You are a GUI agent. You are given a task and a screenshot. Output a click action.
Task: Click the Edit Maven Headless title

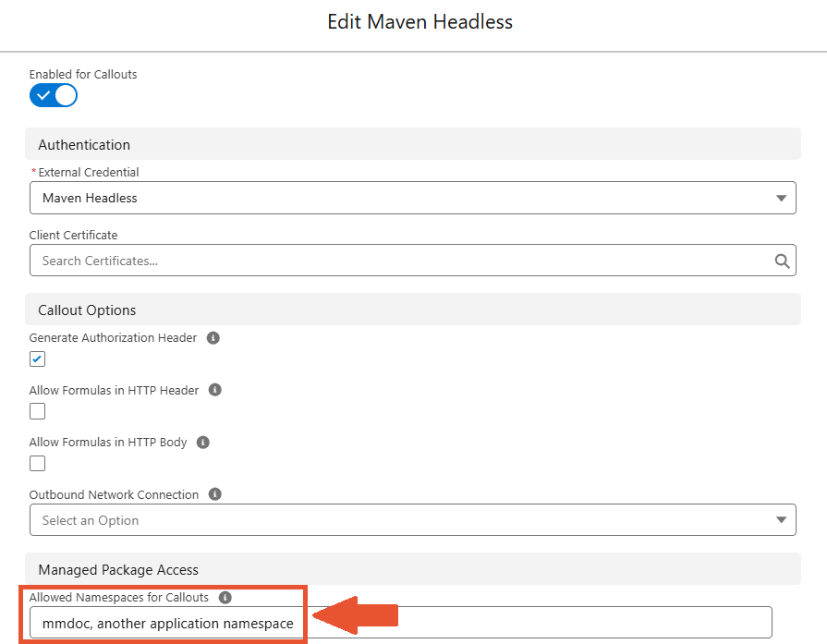pyautogui.click(x=420, y=22)
